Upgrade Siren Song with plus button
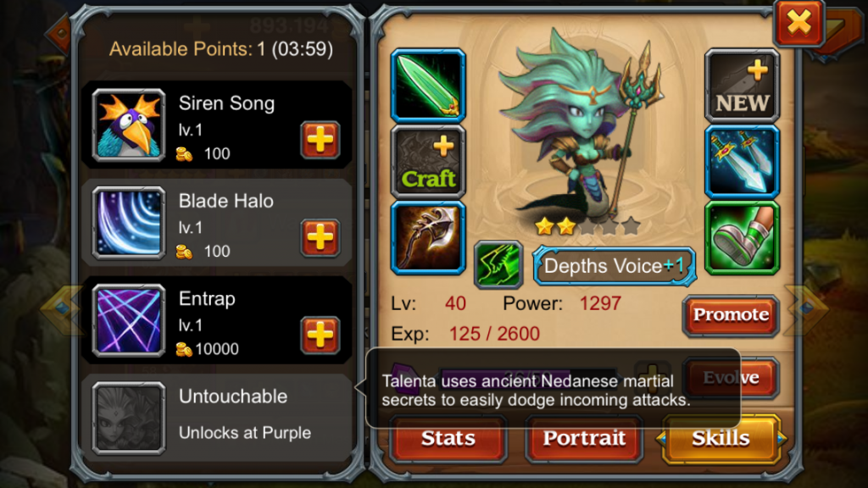Screen dimensions: 868x488 (320, 140)
